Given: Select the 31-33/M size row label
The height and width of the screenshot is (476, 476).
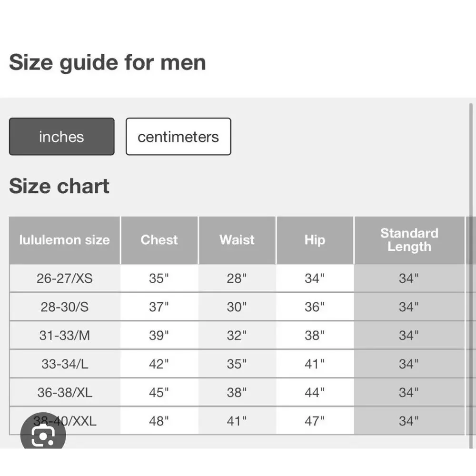Looking at the screenshot, I should 65,335.
